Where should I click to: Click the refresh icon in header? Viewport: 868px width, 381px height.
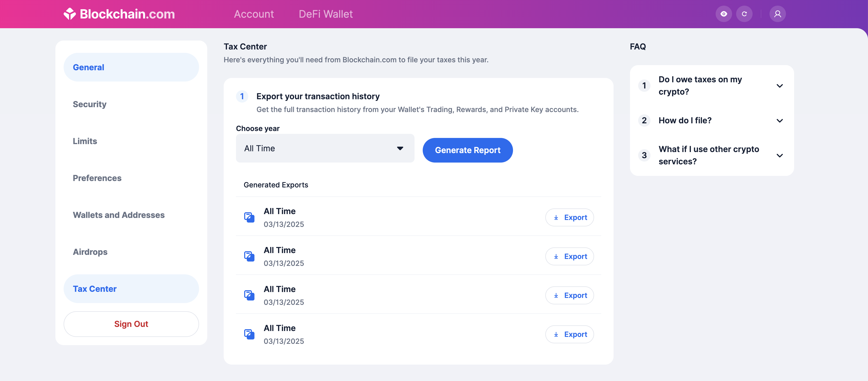(x=744, y=14)
